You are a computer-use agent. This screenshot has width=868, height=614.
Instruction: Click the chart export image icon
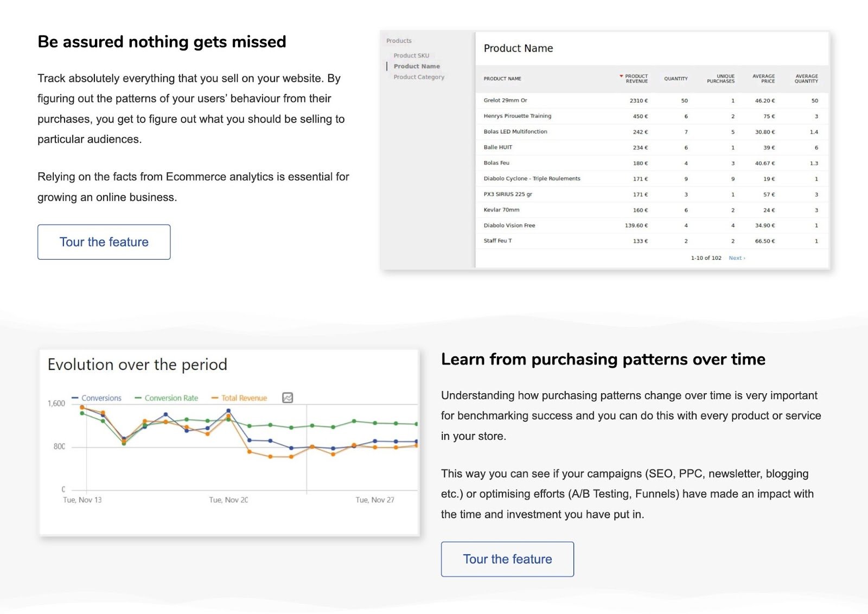pyautogui.click(x=288, y=398)
